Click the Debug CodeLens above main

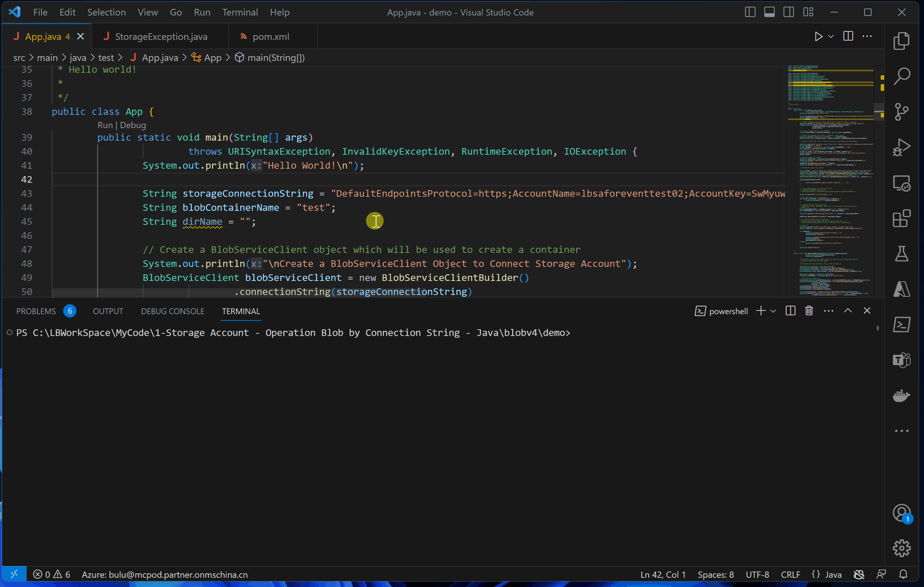pos(133,125)
